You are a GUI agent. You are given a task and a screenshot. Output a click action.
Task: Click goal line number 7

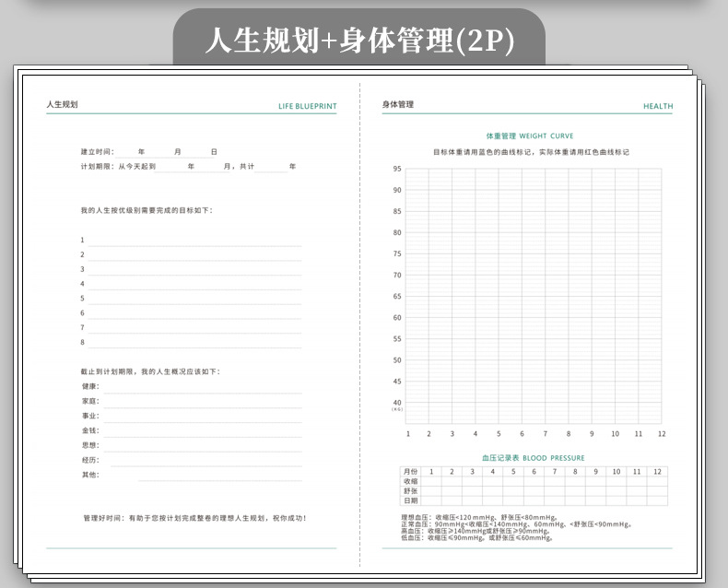click(x=191, y=328)
